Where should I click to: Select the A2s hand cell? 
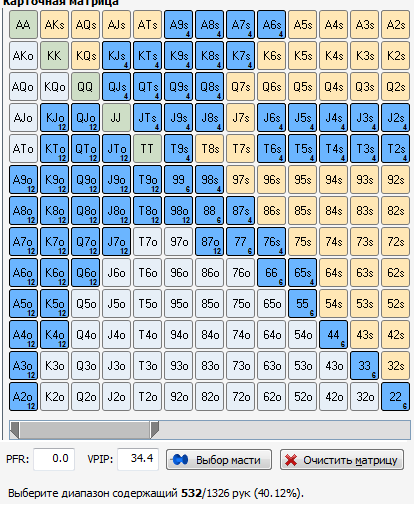[x=395, y=25]
